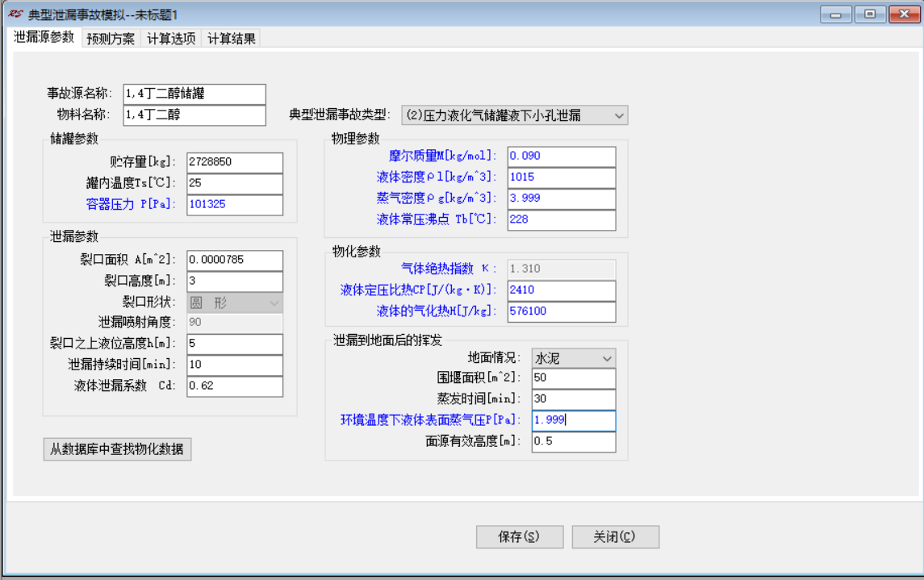
Task: Edit the 围堰面积 field
Action: pyautogui.click(x=574, y=378)
